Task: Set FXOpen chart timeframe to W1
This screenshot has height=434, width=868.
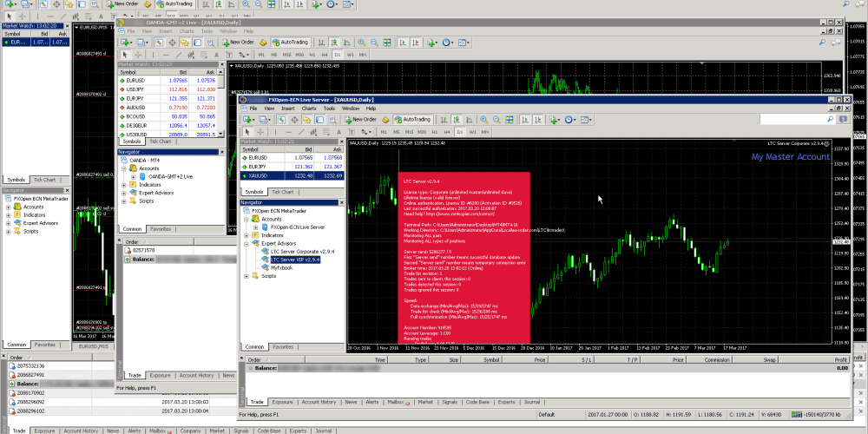Action: (x=473, y=132)
